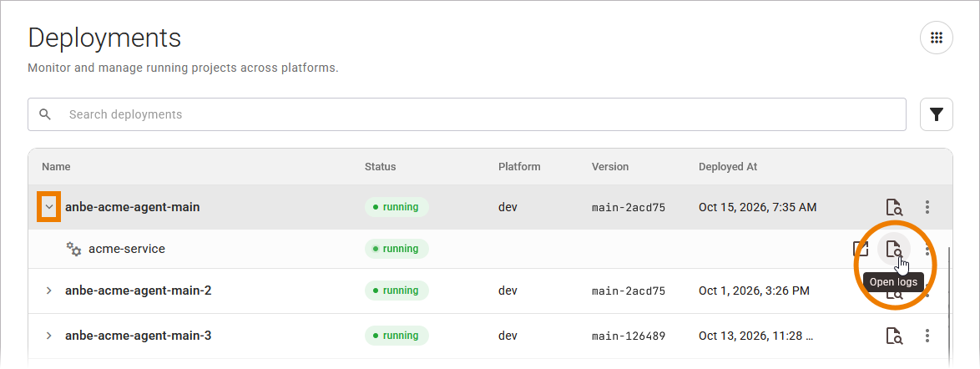The width and height of the screenshot is (980, 369).
Task: Click version main-2acd75 of anbe-acme-agent-main-2
Action: click(629, 291)
